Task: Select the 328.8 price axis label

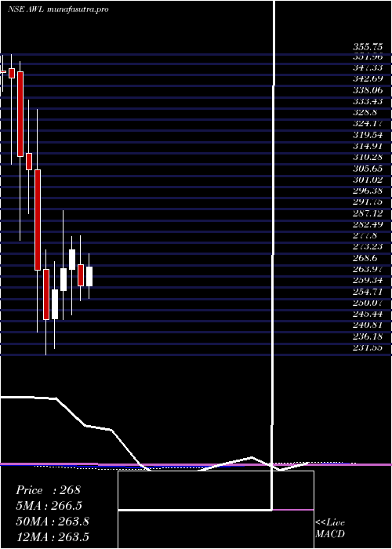Action: pos(365,112)
